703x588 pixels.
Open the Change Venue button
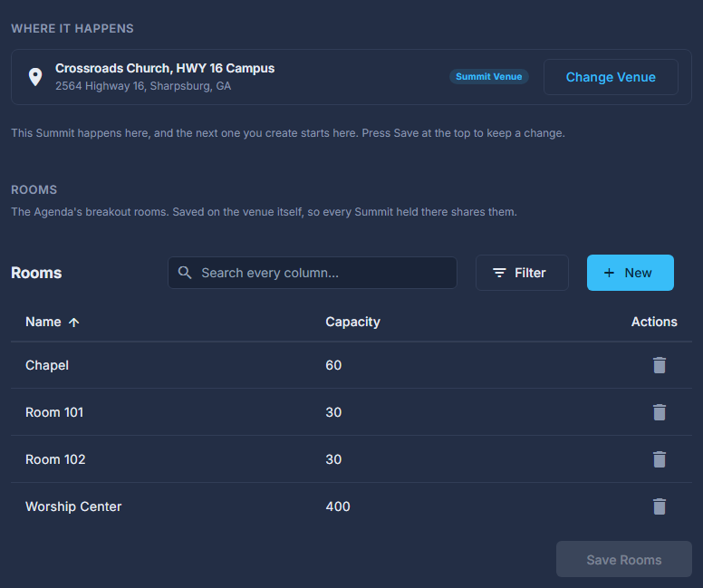(x=611, y=77)
